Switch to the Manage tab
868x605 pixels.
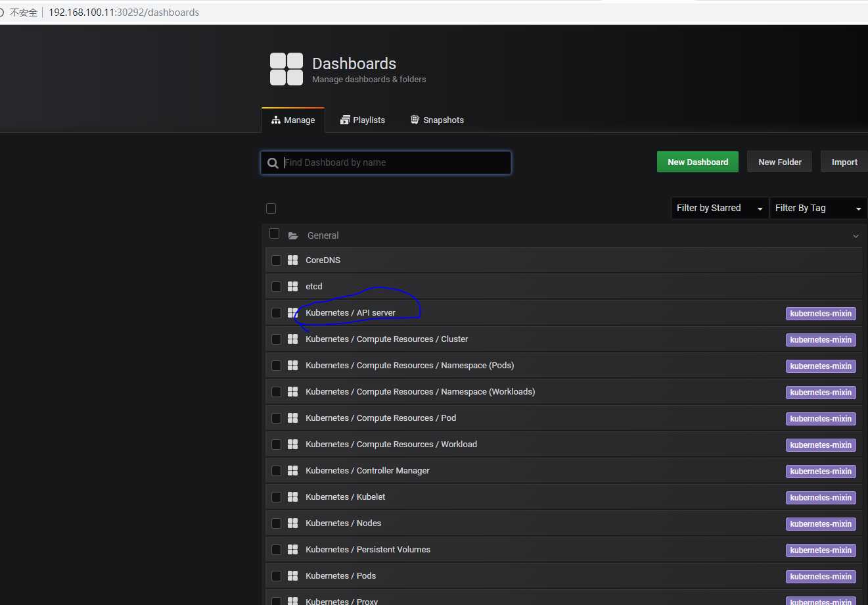pyautogui.click(x=293, y=120)
